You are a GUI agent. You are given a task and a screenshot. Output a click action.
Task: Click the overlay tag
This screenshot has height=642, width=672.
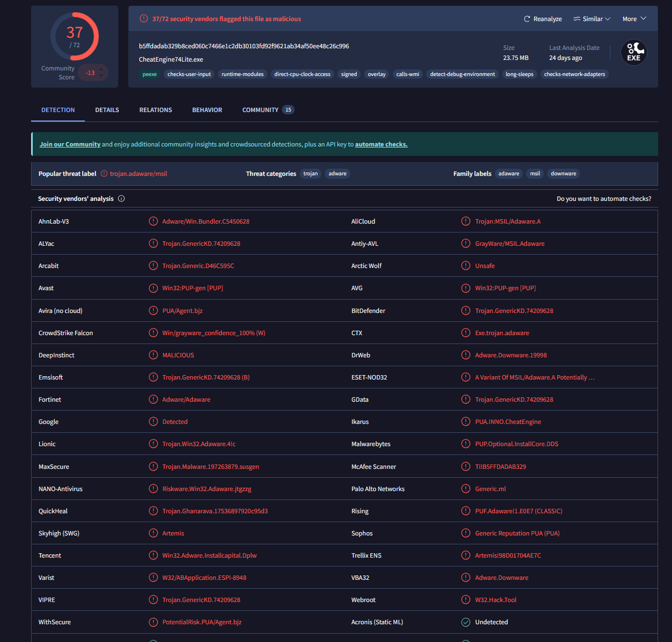(377, 74)
